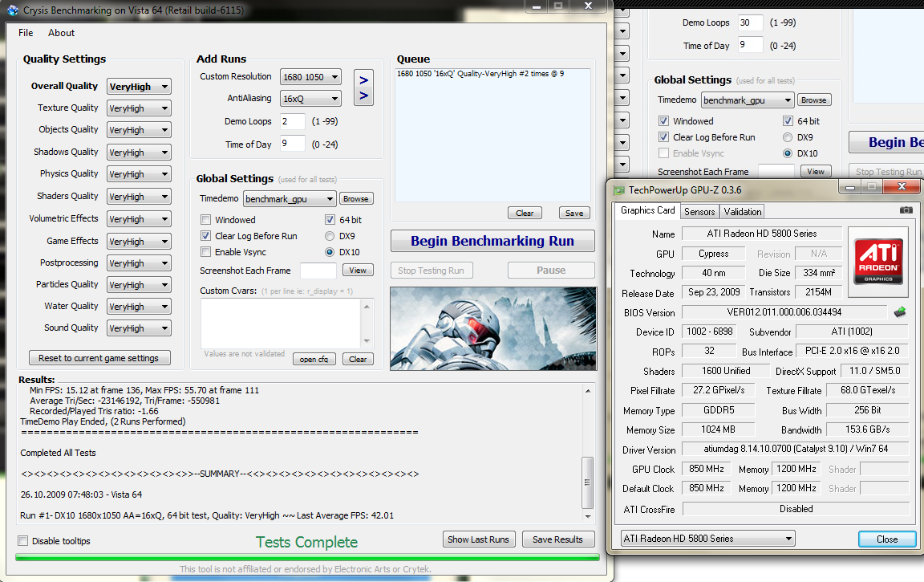Select the queued 1680 1050 16xQ run entry
The height and width of the screenshot is (582, 924).
[x=480, y=74]
